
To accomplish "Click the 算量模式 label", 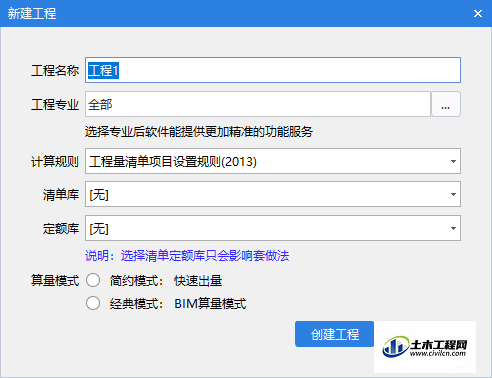I will tap(55, 281).
